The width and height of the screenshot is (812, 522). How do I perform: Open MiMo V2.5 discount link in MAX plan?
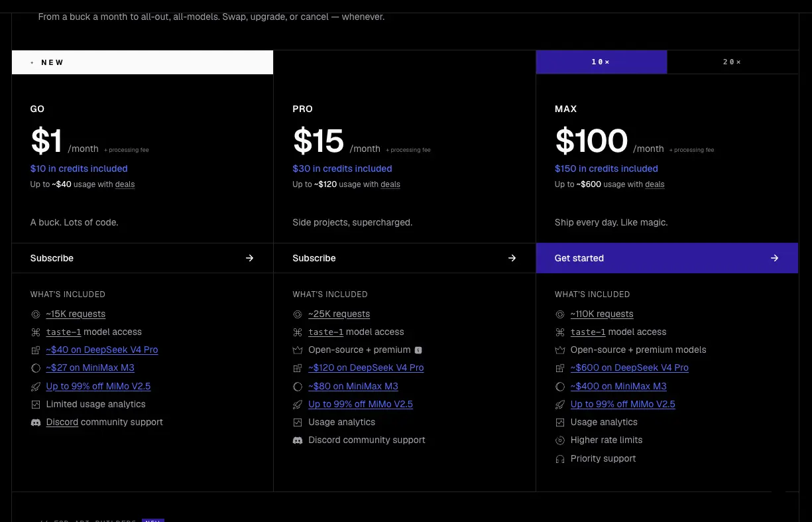623,404
